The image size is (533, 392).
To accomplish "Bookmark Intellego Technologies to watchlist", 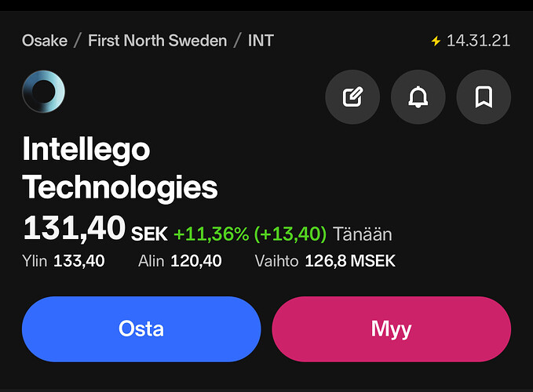I will (x=484, y=97).
